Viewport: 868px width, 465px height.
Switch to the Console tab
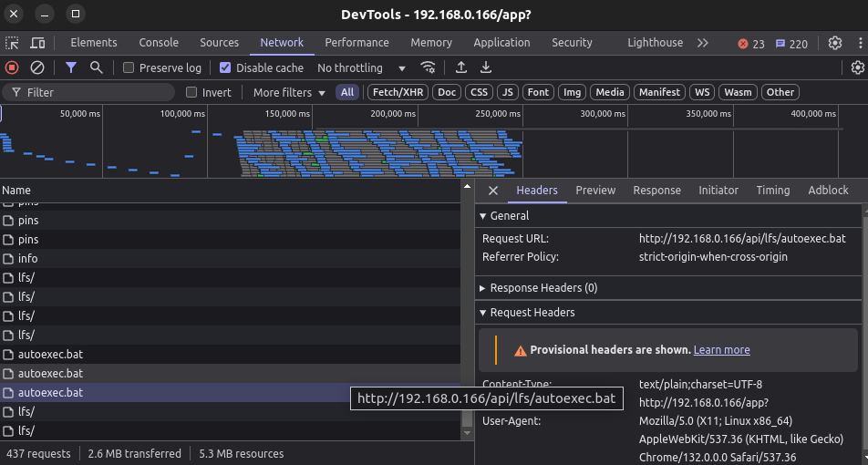point(159,43)
